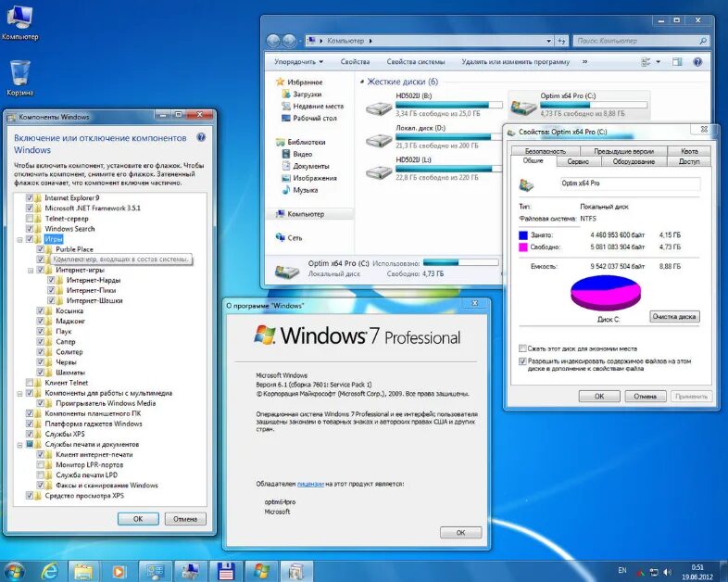The image size is (728, 582).
Task: Select the HD502IJ (L:) drive icon
Action: (x=379, y=171)
